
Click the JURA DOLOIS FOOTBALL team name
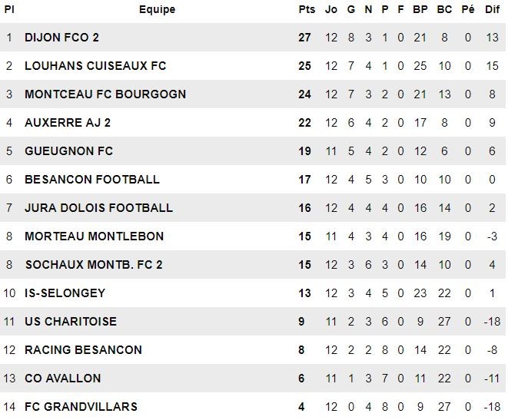(x=99, y=208)
